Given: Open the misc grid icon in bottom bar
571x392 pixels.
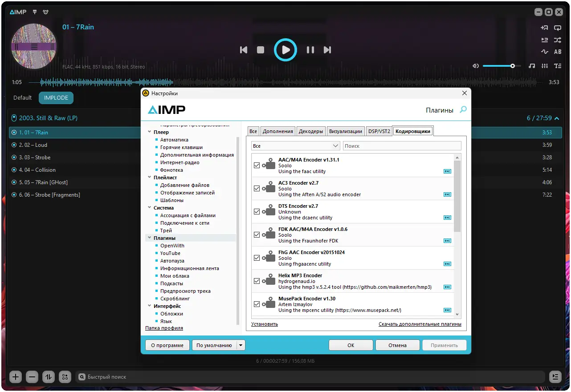Looking at the screenshot, I should 65,377.
